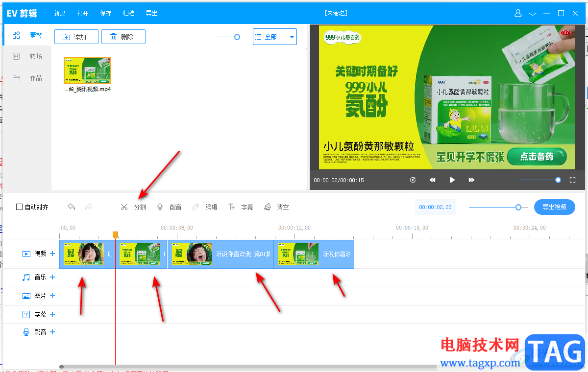The width and height of the screenshot is (588, 372).
Task: Click the 导出 export menu
Action: pyautogui.click(x=152, y=13)
